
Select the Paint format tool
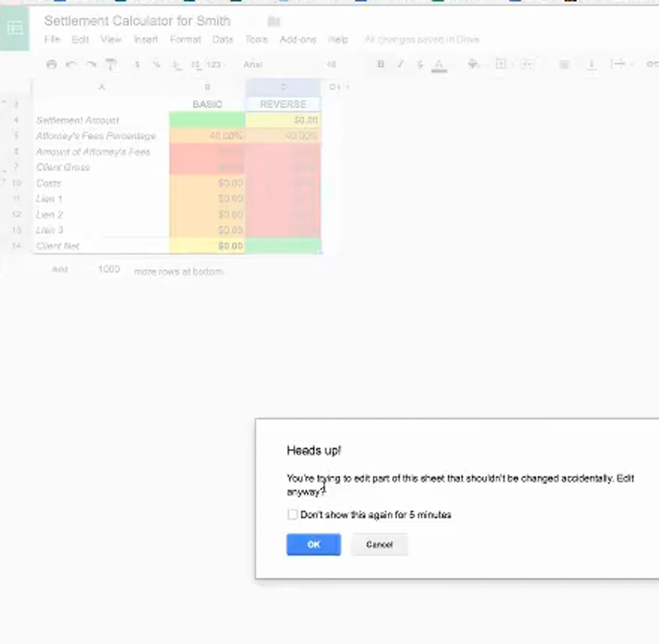(111, 64)
